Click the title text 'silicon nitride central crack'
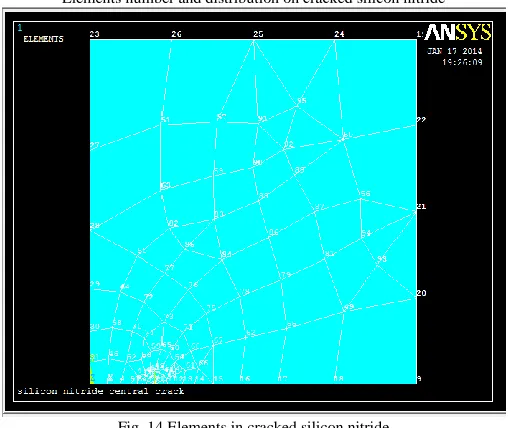Viewport: 508px width, 428px height. pos(101,391)
